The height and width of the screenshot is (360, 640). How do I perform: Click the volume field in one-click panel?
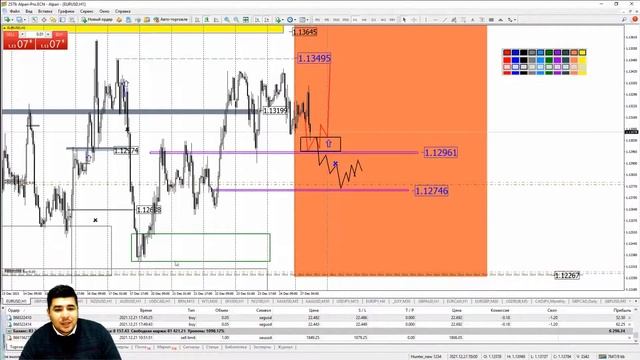pos(36,34)
